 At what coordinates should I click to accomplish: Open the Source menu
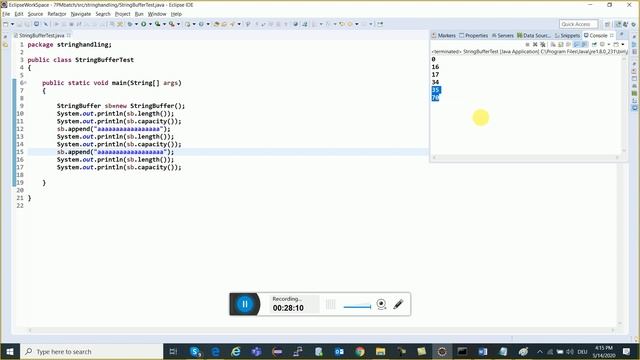pos(35,14)
